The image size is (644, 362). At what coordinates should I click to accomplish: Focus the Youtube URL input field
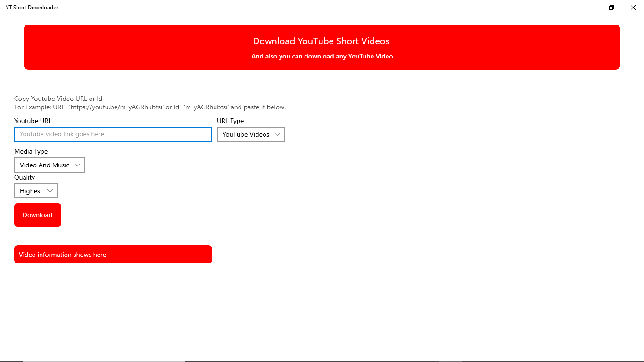tap(113, 134)
